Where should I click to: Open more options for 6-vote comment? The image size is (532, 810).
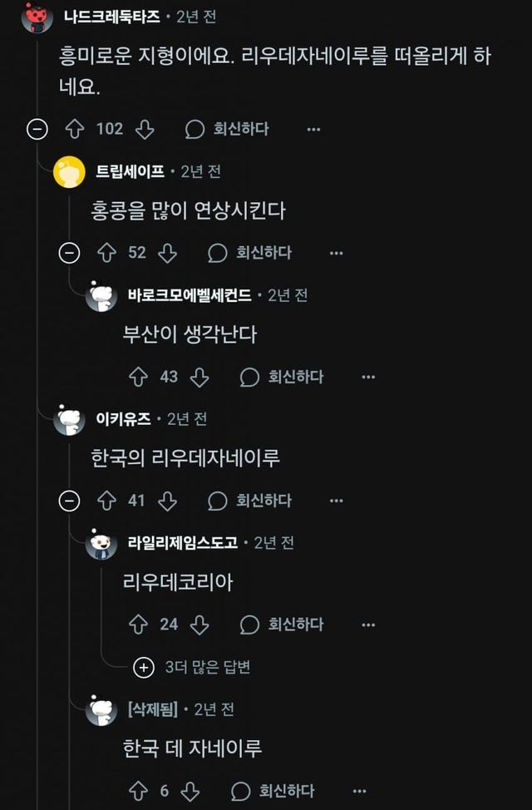(x=359, y=790)
